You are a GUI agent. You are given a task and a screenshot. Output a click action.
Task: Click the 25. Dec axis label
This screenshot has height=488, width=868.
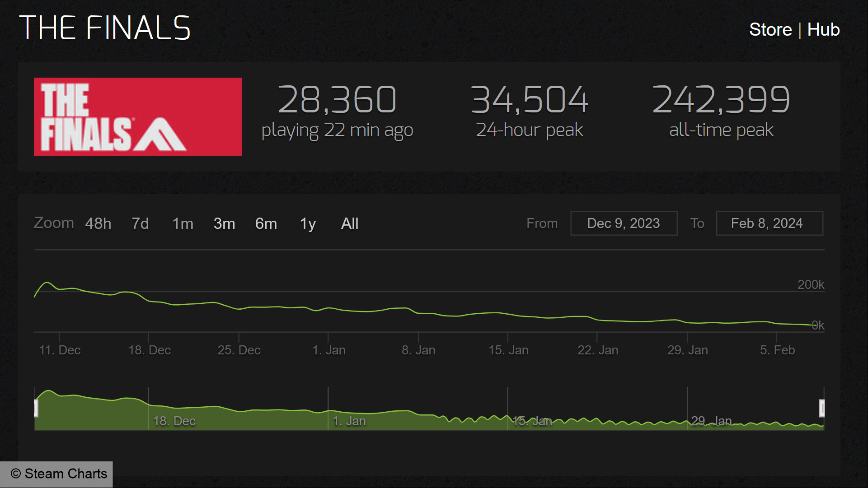click(239, 350)
